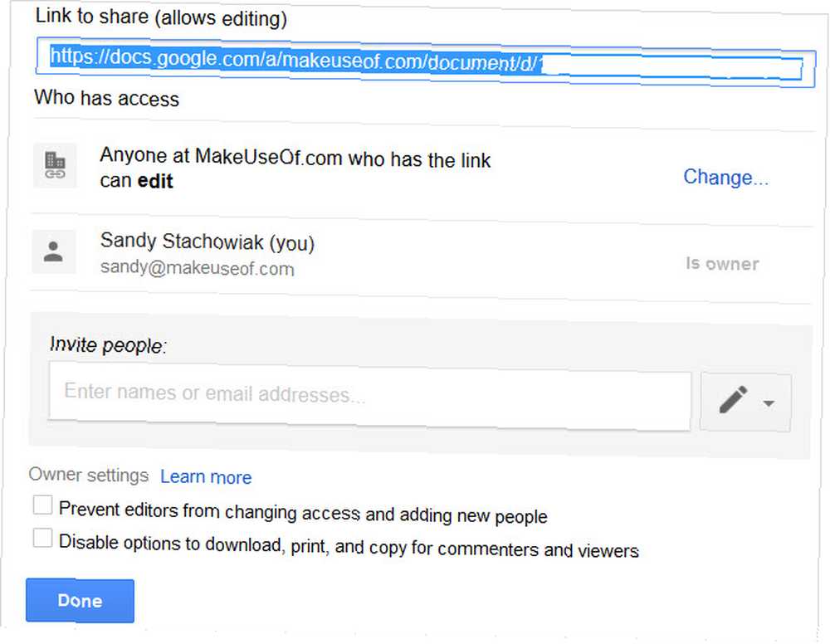Image resolution: width=830 pixels, height=644 pixels.
Task: Click the Change... link
Action: click(x=725, y=178)
